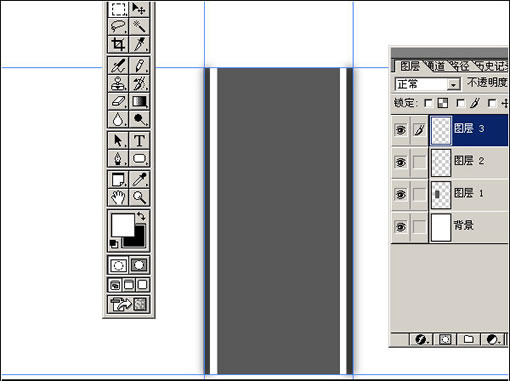This screenshot has width=510, height=381.
Task: Open layer style menu at panel bottom
Action: coord(421,340)
